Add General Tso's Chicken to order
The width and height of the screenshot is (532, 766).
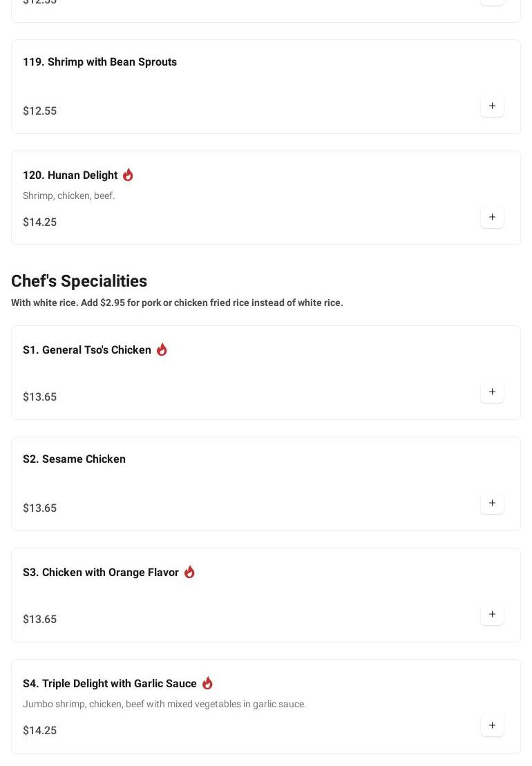coord(492,392)
